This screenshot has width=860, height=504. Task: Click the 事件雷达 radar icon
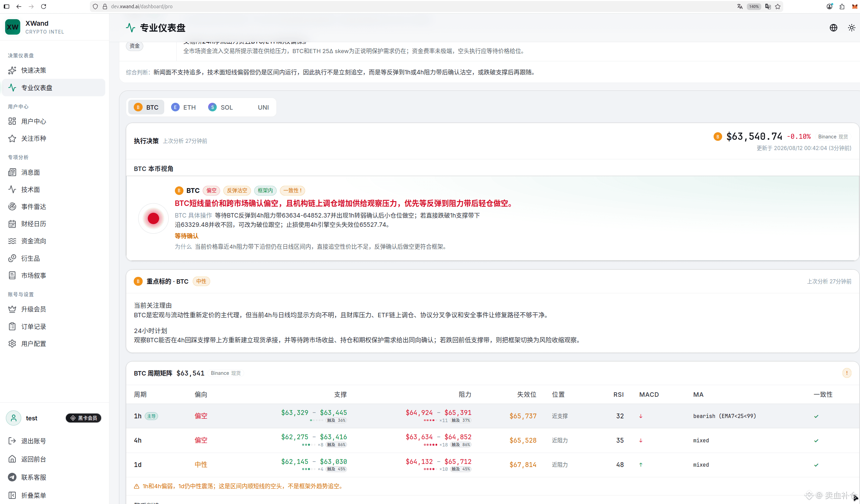12,207
